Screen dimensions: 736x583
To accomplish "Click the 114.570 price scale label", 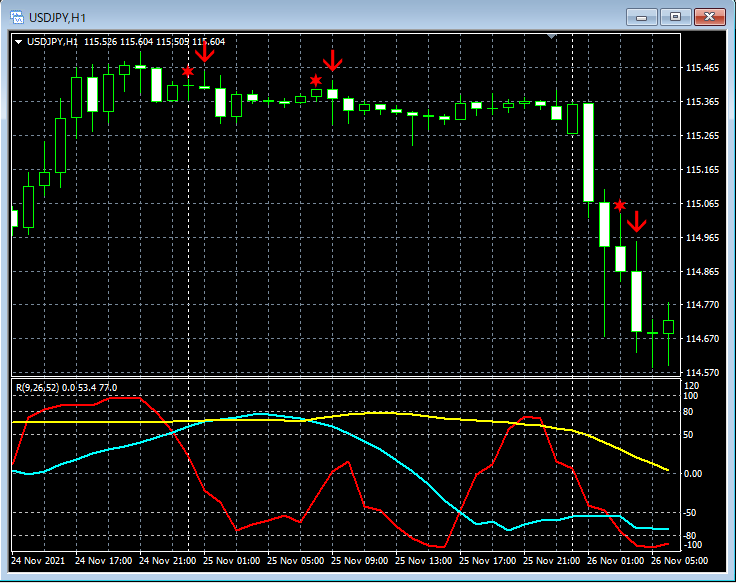I will pyautogui.click(x=703, y=372).
